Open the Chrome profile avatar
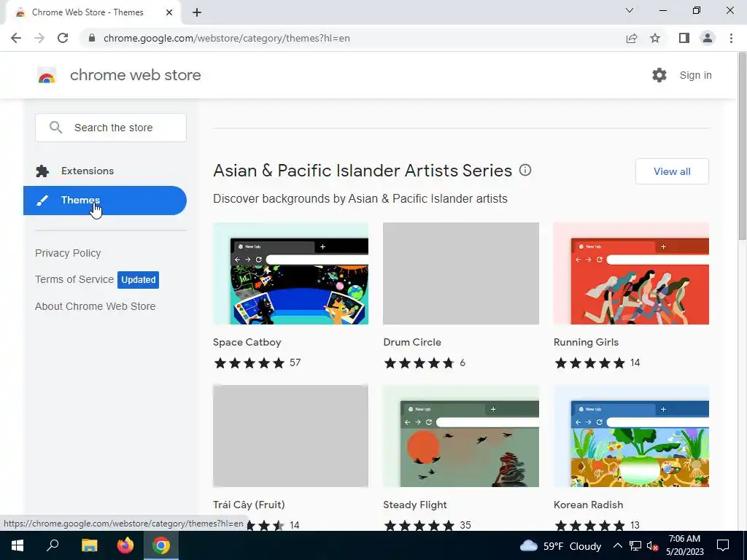747x560 pixels. click(x=708, y=38)
